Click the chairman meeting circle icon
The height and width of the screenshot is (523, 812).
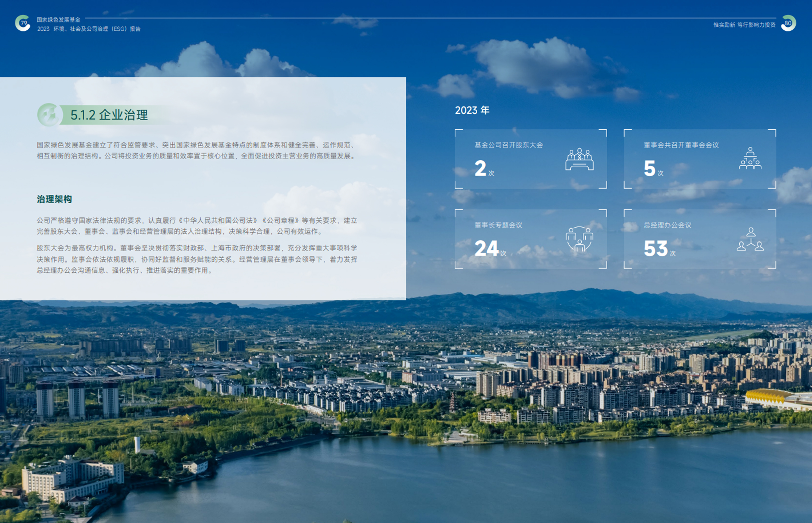coord(579,239)
